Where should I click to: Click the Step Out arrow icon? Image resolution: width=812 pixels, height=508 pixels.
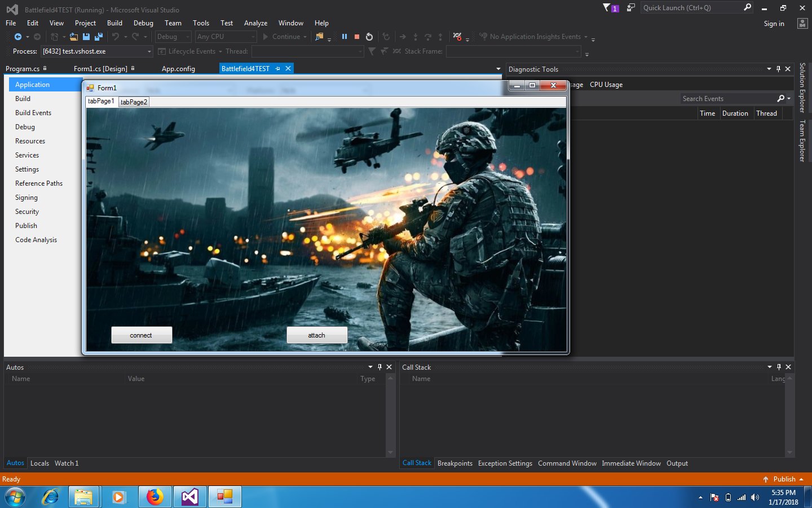440,37
